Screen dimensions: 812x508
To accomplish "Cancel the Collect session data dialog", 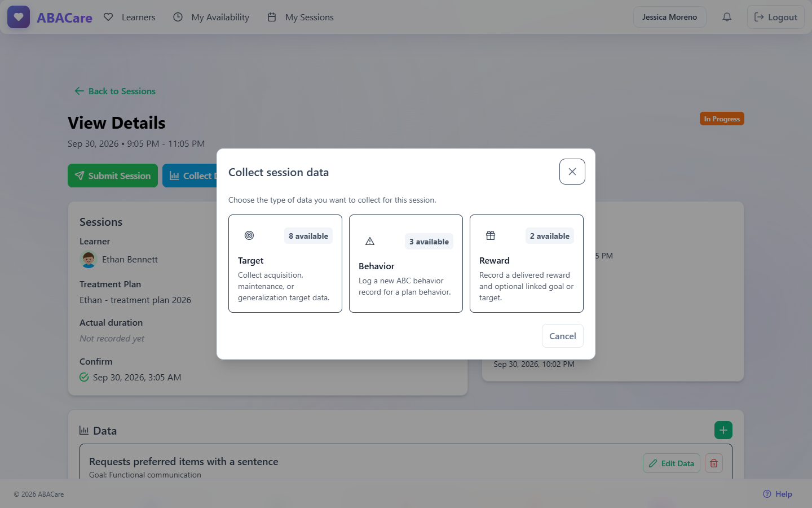I will click(563, 336).
